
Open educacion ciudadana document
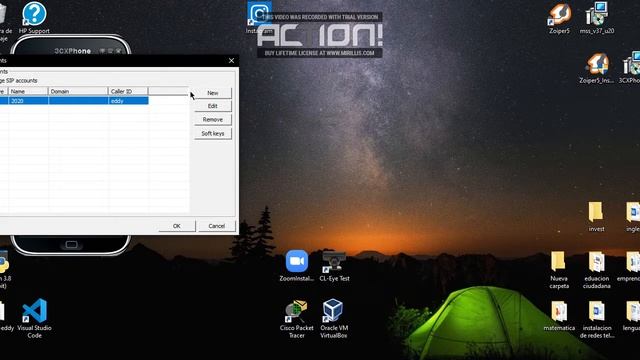[x=596, y=270]
